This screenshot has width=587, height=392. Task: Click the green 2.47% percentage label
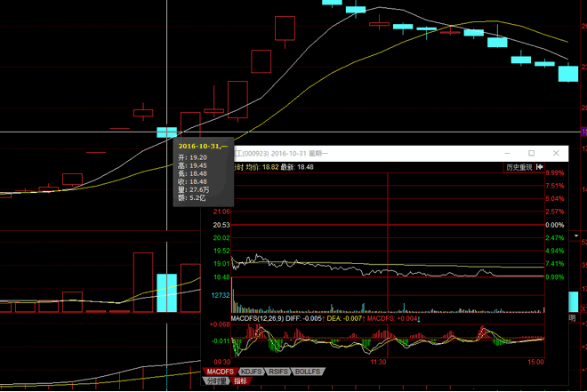tap(555, 238)
